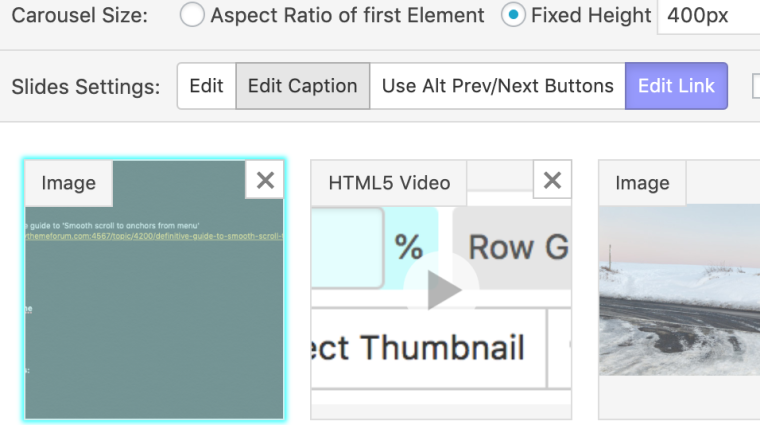
Task: Tick the checkbox right of Edit Link
Action: pyautogui.click(x=757, y=86)
